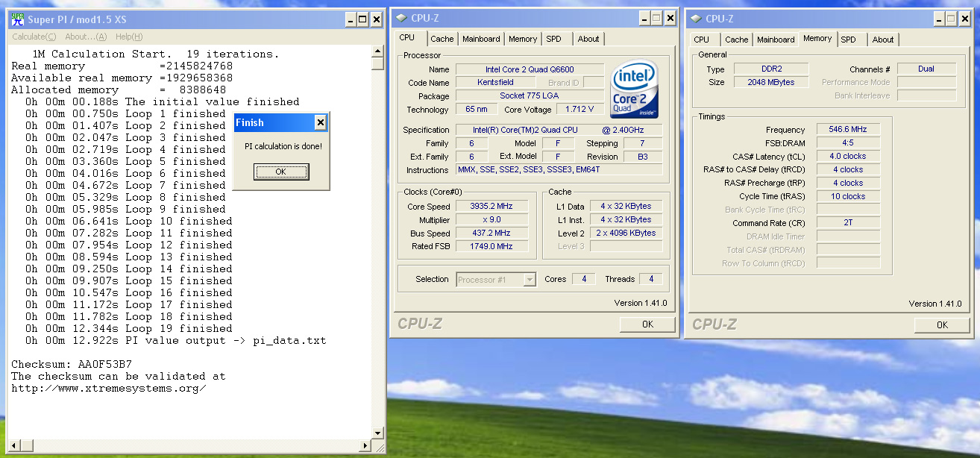Click the Threads value 4 field
This screenshot has width=980, height=458.
pyautogui.click(x=651, y=279)
